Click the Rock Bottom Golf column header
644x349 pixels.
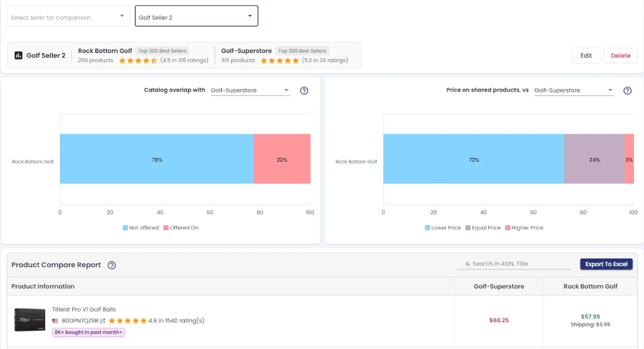tap(591, 286)
